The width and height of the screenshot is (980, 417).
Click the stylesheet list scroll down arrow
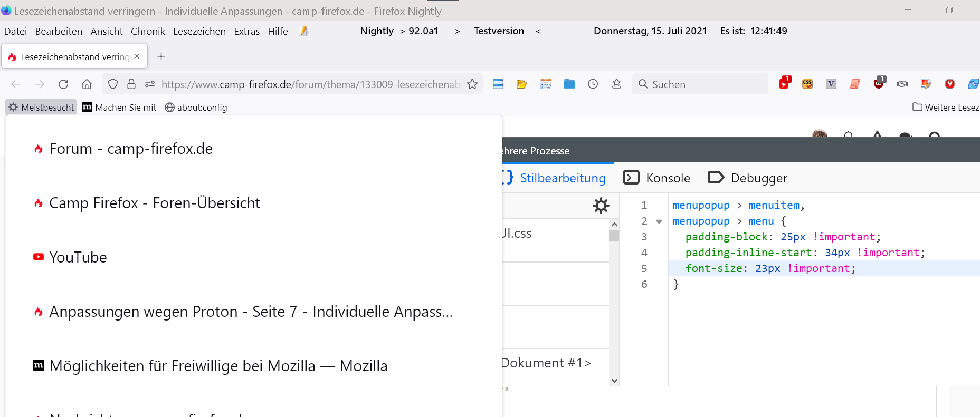tap(614, 380)
